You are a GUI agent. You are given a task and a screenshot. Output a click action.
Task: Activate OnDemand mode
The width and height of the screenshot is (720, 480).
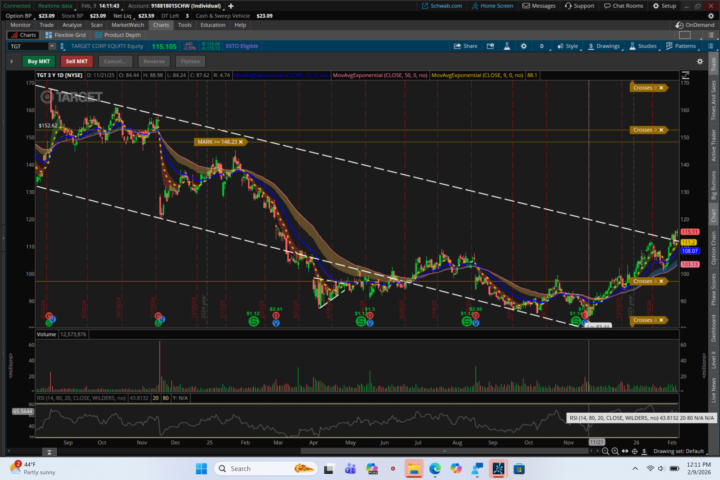[x=695, y=25]
